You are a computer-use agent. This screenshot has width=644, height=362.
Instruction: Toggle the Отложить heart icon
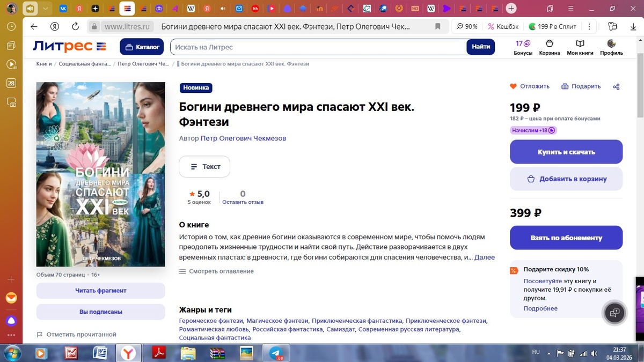click(513, 86)
